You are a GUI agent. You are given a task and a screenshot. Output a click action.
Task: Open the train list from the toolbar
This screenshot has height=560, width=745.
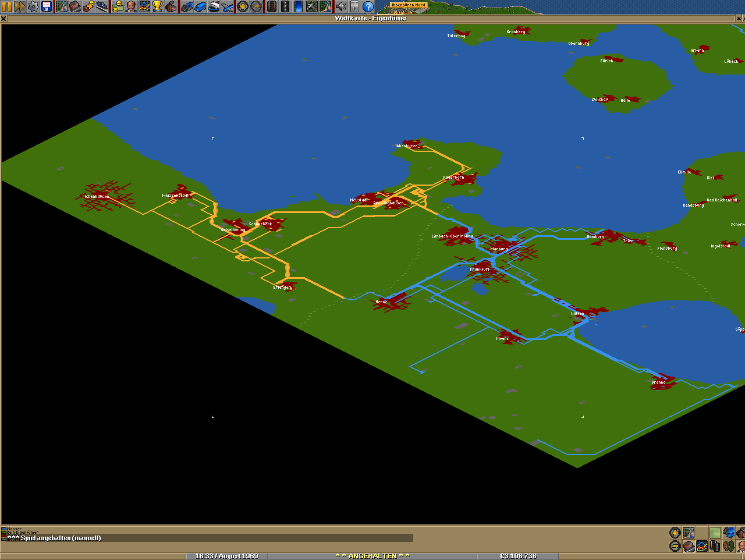point(187,6)
